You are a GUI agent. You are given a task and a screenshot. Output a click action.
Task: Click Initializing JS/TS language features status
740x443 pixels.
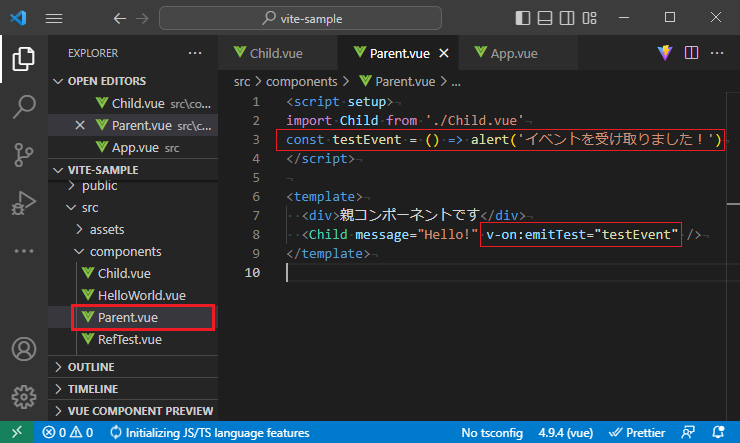coord(210,432)
